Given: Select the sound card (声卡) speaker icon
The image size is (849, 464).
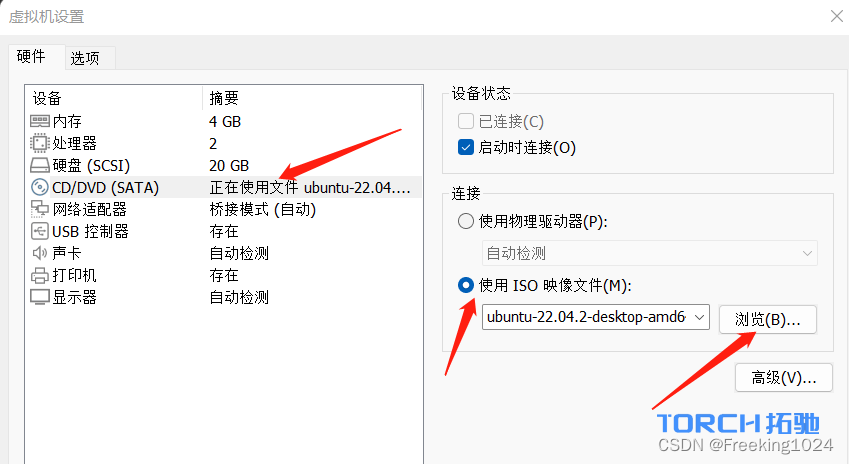Looking at the screenshot, I should click(x=40, y=253).
